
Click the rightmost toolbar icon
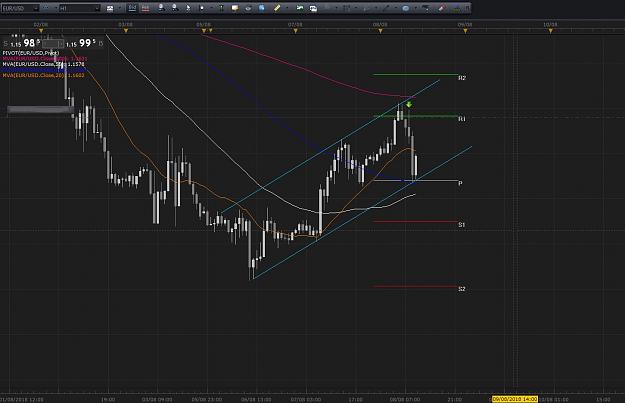pyautogui.click(x=467, y=8)
